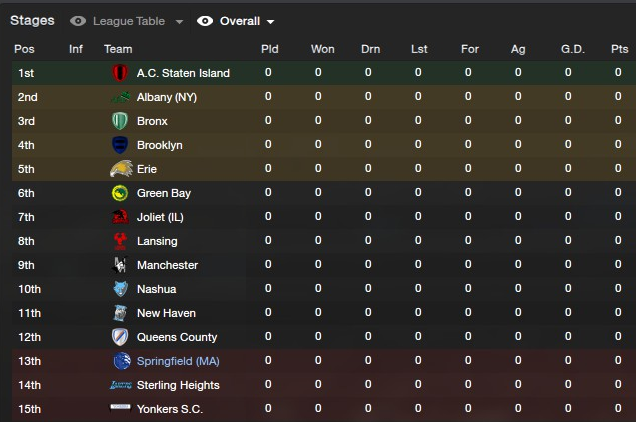Sort table by Pts column header
The width and height of the screenshot is (636, 422).
(619, 49)
